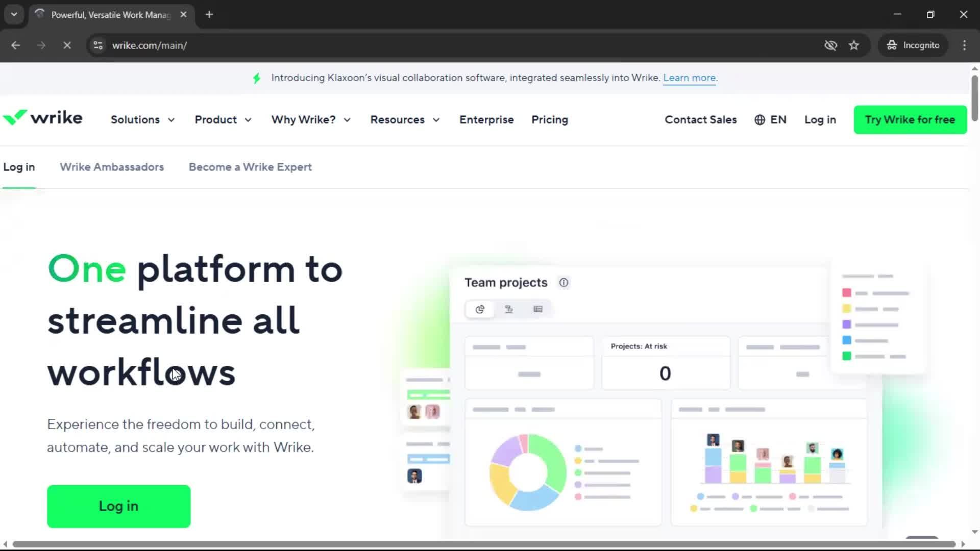Switch to Wrike Ambassadors tab

coord(112,167)
